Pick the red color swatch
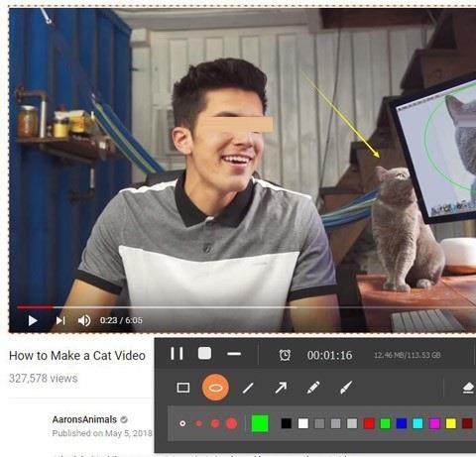The image size is (476, 457). click(369, 423)
